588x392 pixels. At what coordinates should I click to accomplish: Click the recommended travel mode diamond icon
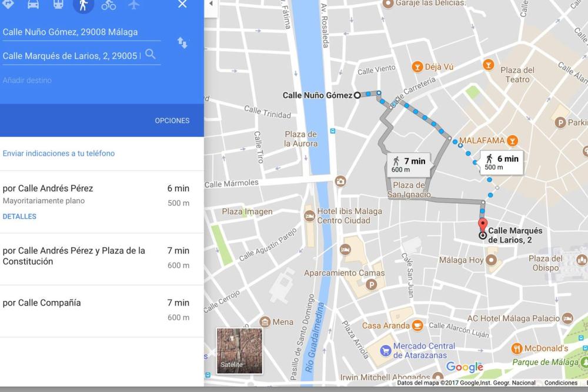click(x=8, y=5)
